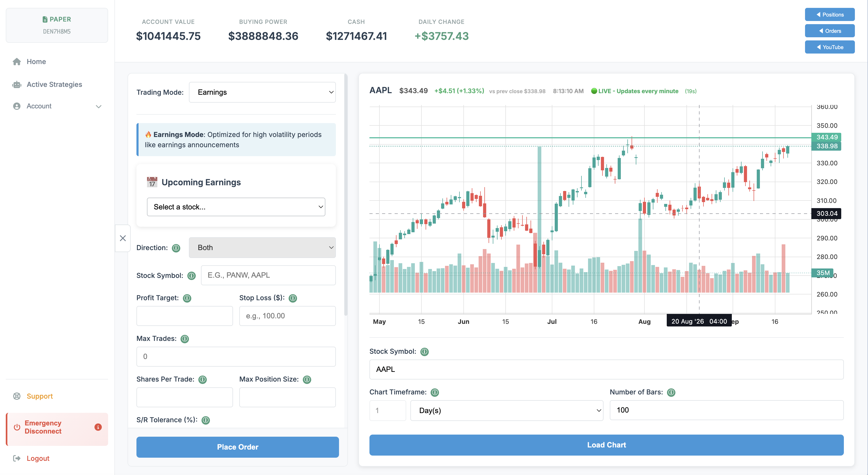Screen dimensions: 868x475
Task: Open the Direction dropdown showing Both
Action: point(262,248)
